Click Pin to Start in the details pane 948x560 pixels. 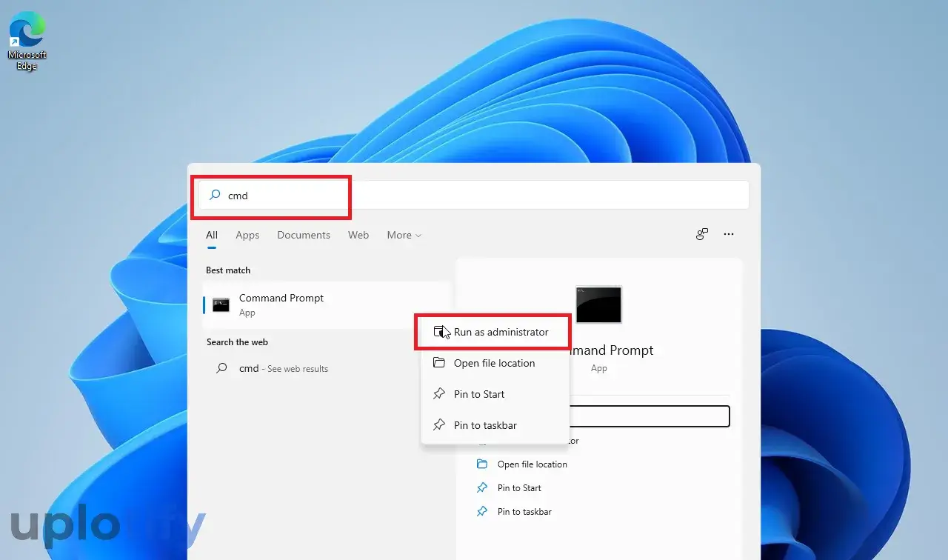point(519,488)
